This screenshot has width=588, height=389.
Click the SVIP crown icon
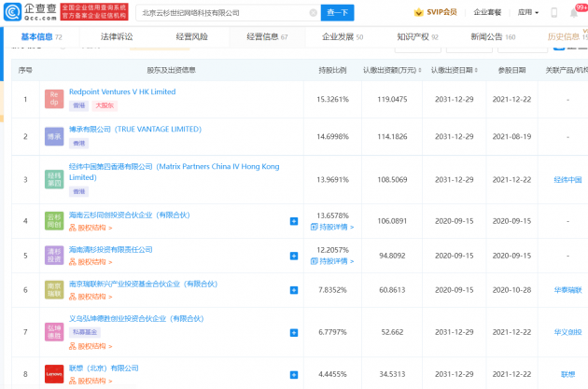click(x=418, y=12)
